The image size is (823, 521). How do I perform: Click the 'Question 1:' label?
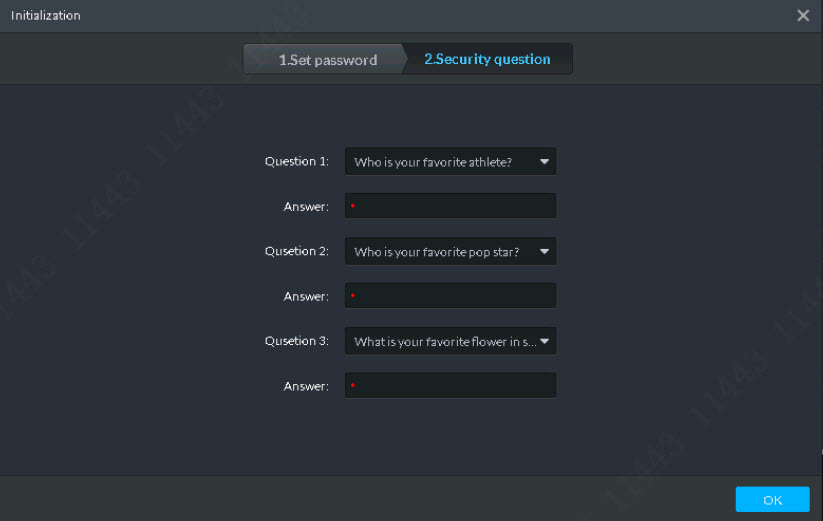point(296,161)
